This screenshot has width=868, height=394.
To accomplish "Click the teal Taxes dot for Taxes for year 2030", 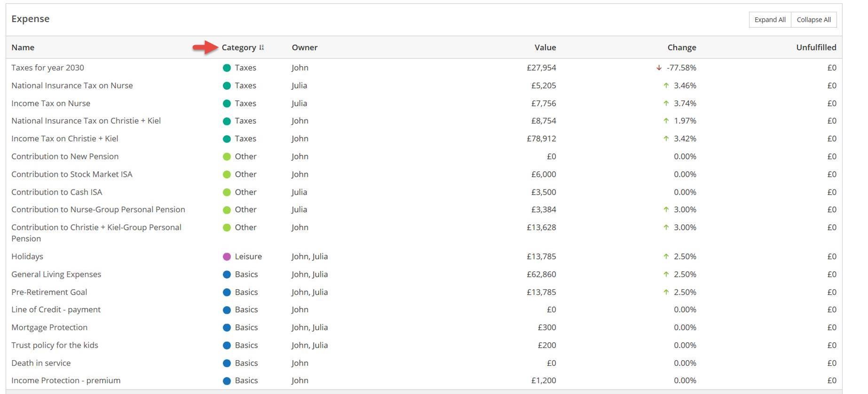I will click(x=227, y=68).
